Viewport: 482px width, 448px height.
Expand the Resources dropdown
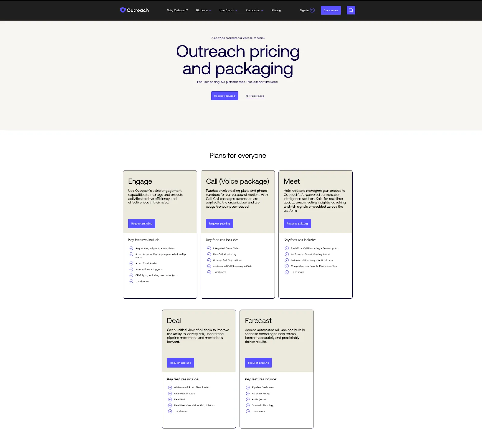pos(254,10)
